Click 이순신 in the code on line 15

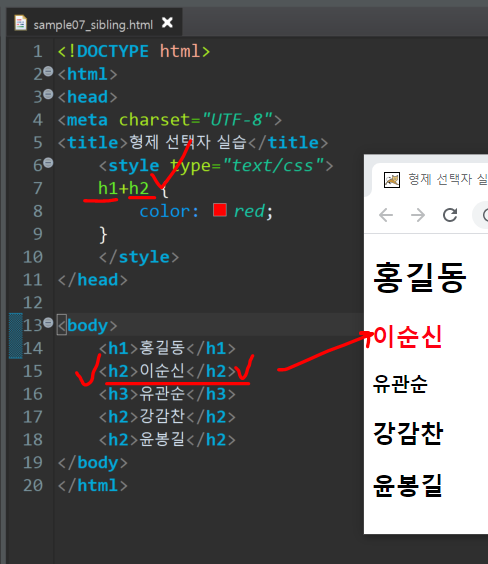pos(162,370)
